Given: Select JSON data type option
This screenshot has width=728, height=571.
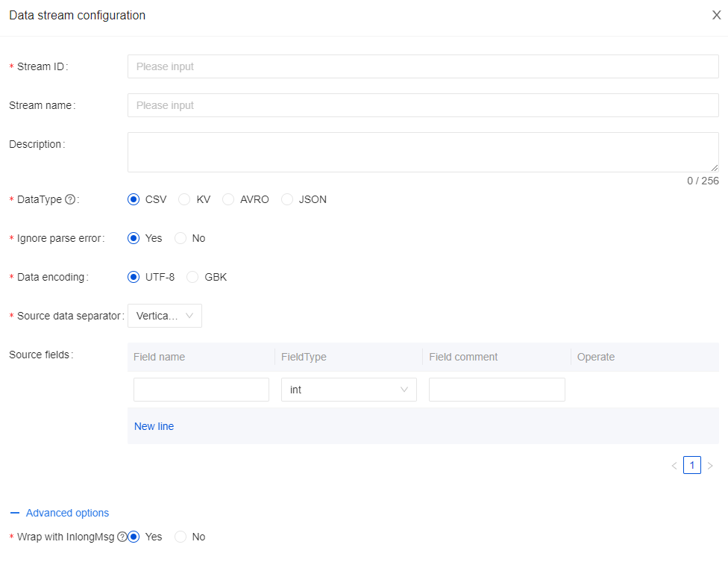Looking at the screenshot, I should pos(287,199).
